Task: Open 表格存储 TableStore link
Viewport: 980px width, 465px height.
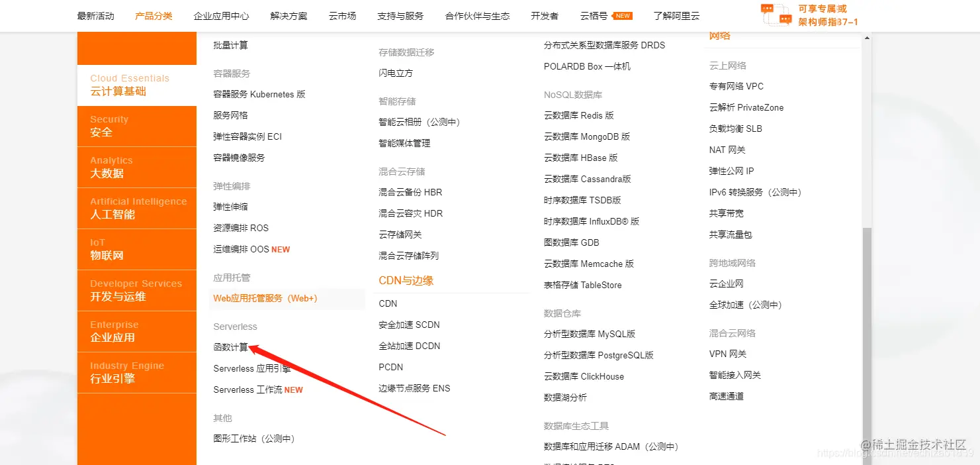Action: 583,285
